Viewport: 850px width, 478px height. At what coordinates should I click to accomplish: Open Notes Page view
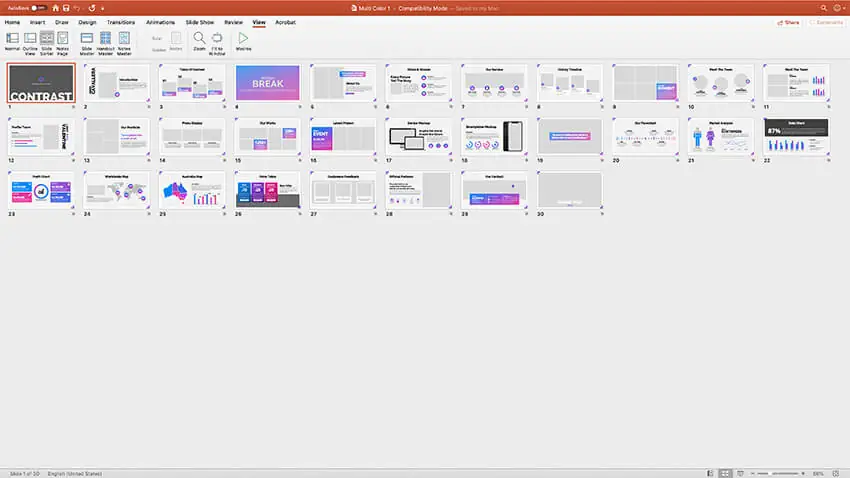coord(63,43)
